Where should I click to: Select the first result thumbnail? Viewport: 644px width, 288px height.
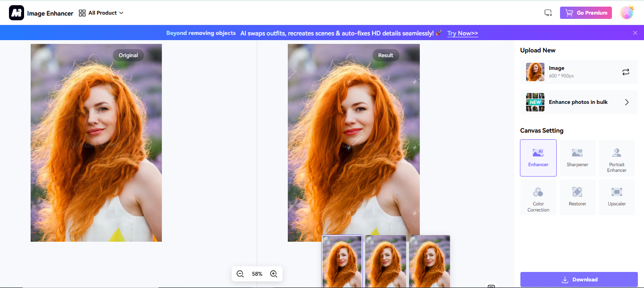[x=342, y=261]
